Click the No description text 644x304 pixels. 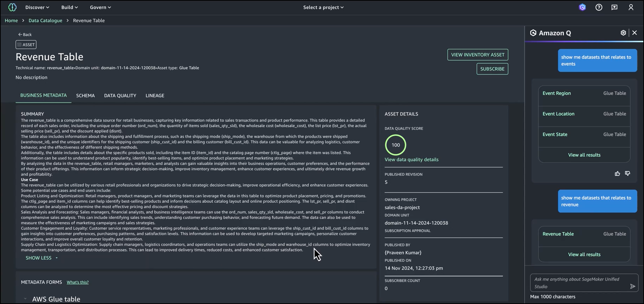31,77
